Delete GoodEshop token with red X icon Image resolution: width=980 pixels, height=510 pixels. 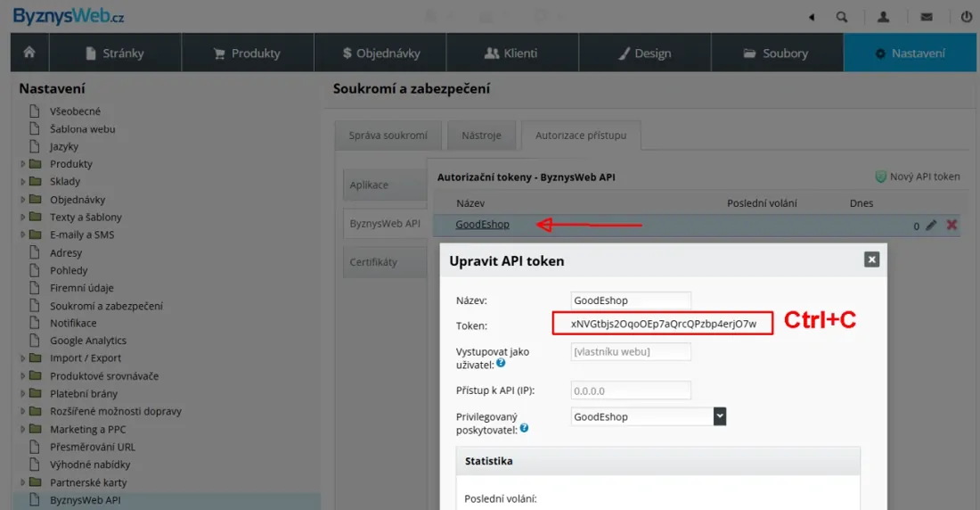click(x=951, y=225)
